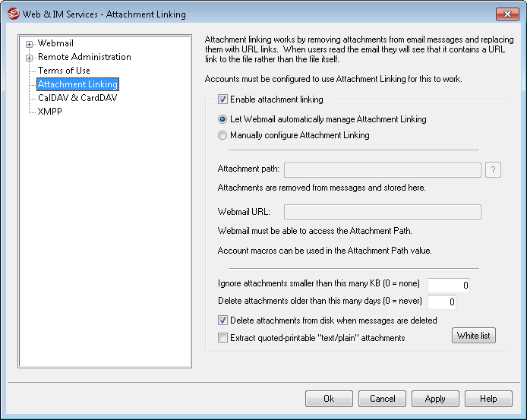
Task: Uncheck Enable attachment linking checkbox
Action: 222,99
